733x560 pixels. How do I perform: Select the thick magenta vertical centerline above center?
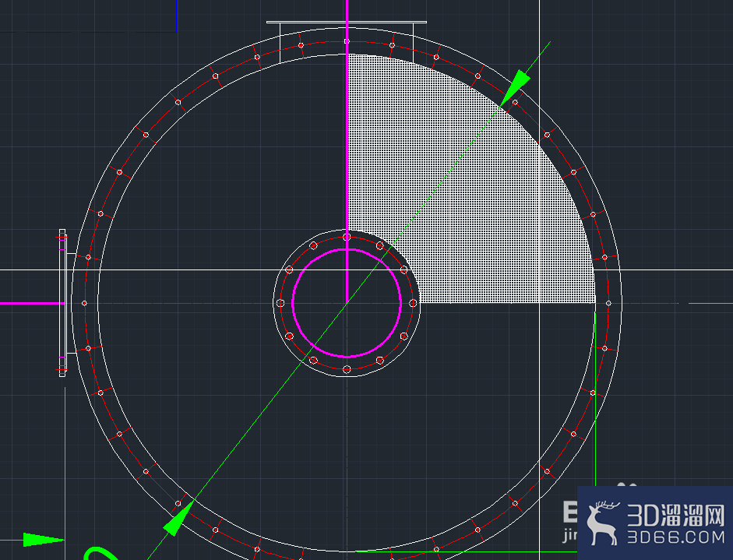point(347,152)
